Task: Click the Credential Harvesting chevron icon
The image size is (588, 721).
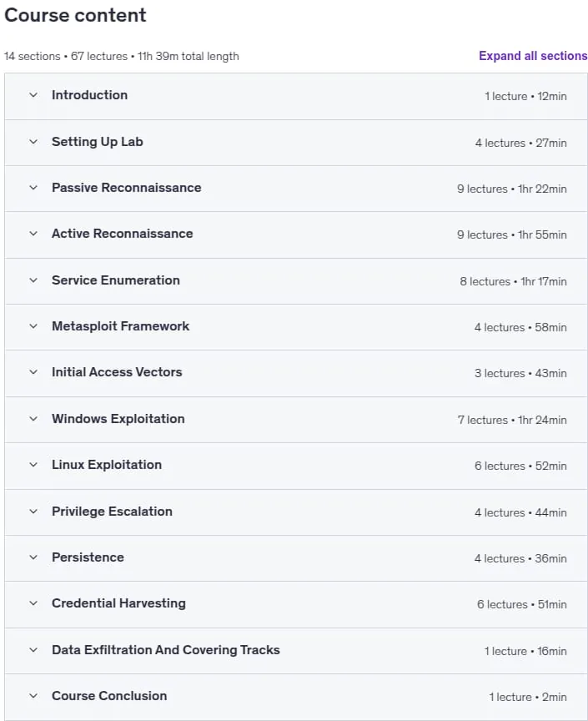Action: [x=33, y=603]
